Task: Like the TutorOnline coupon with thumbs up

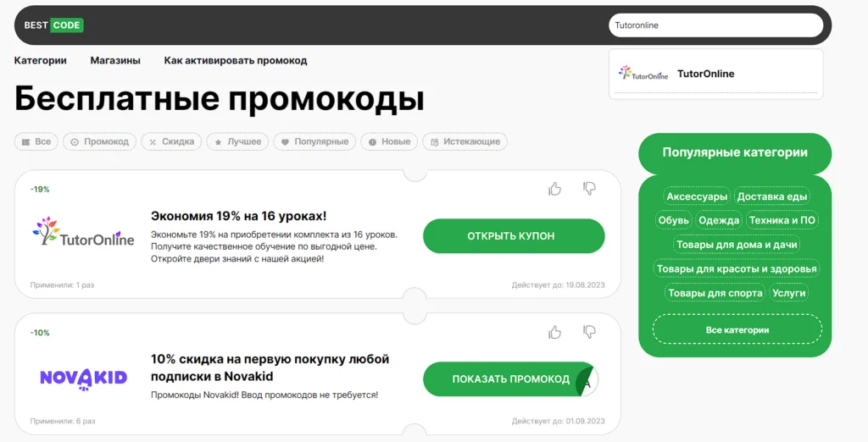Action: (x=554, y=189)
